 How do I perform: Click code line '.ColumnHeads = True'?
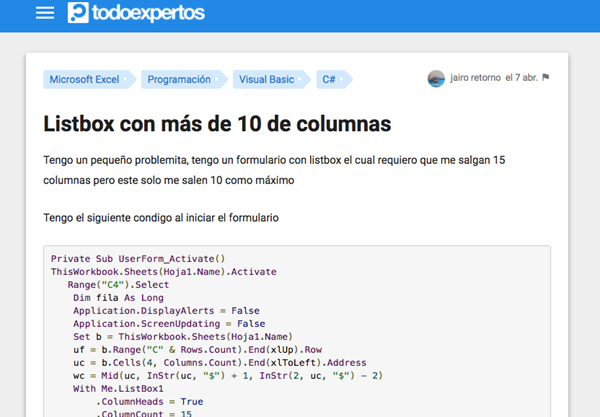[x=150, y=402]
